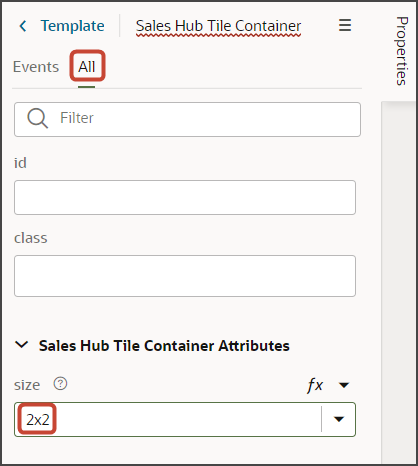Open the arrow menu beside fx
Viewport: 418px width, 466px height.
coord(344,385)
